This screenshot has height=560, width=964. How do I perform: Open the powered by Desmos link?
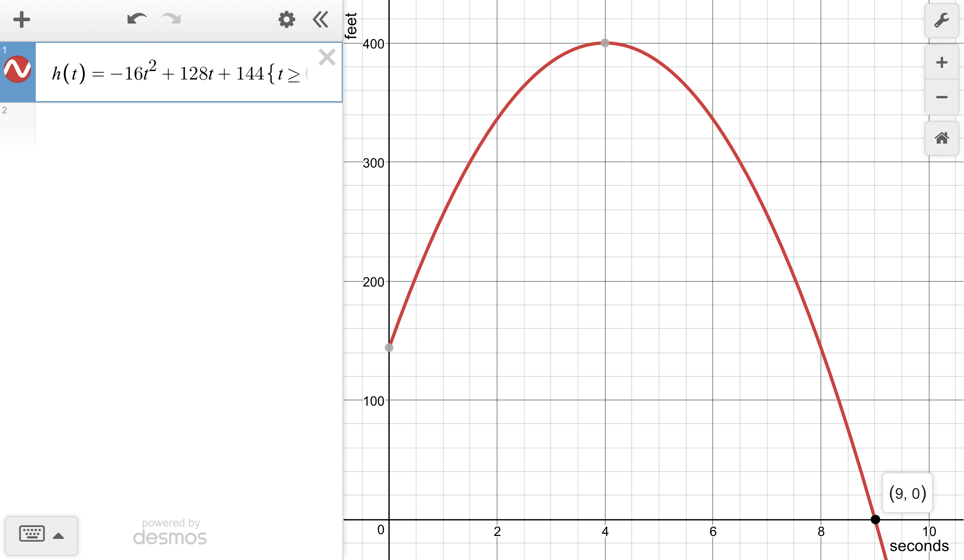point(170,532)
